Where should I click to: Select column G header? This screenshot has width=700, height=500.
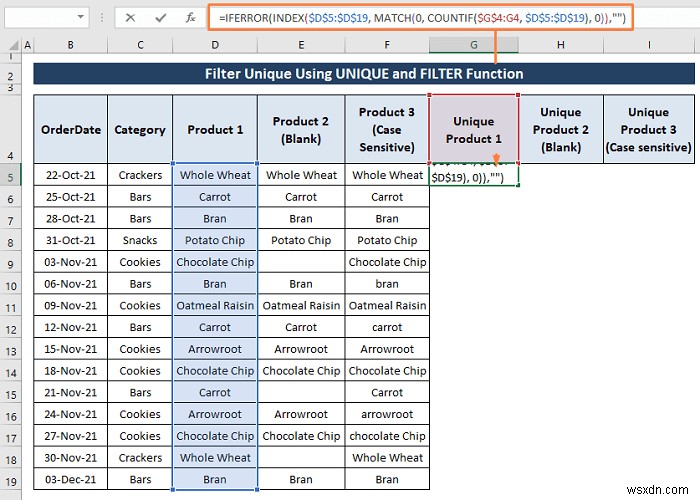click(x=474, y=45)
